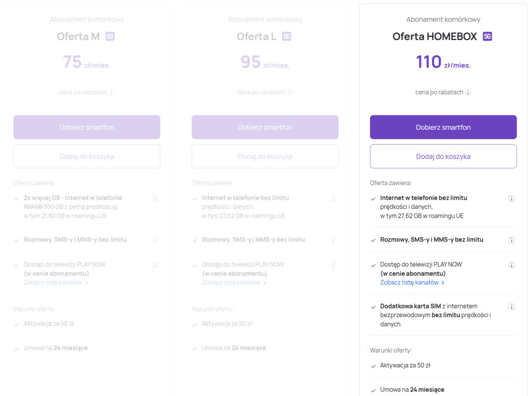532x396 pixels.
Task: Click info icon beside Oferta M cena po rabatach
Action: point(111,92)
